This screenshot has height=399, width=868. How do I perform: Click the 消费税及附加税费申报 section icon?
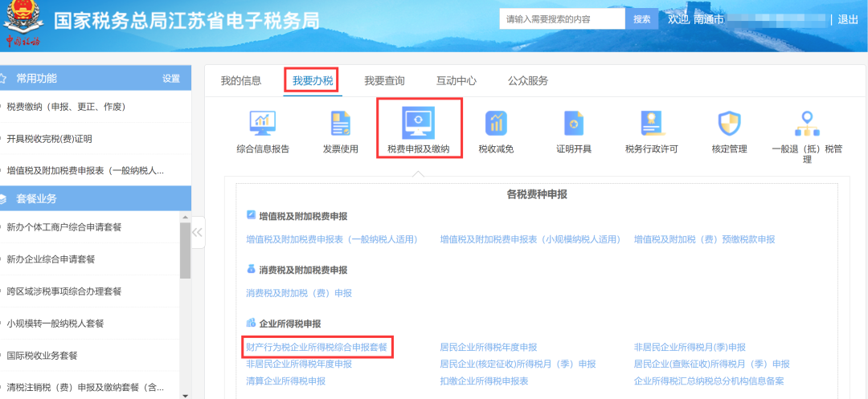pyautogui.click(x=251, y=269)
